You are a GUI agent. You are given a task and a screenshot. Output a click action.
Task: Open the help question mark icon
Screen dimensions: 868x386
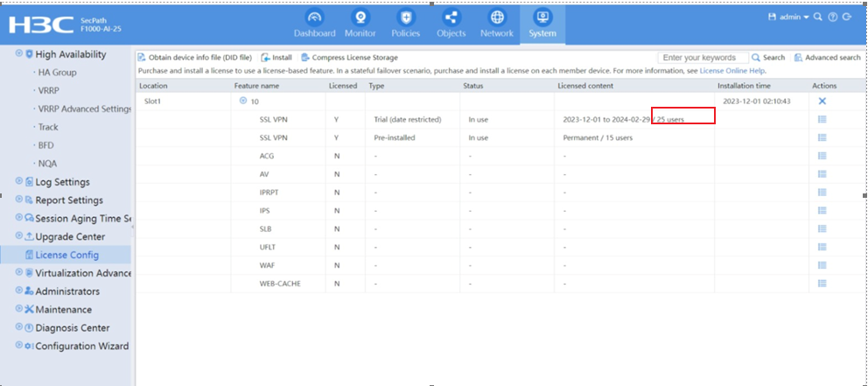coord(832,17)
